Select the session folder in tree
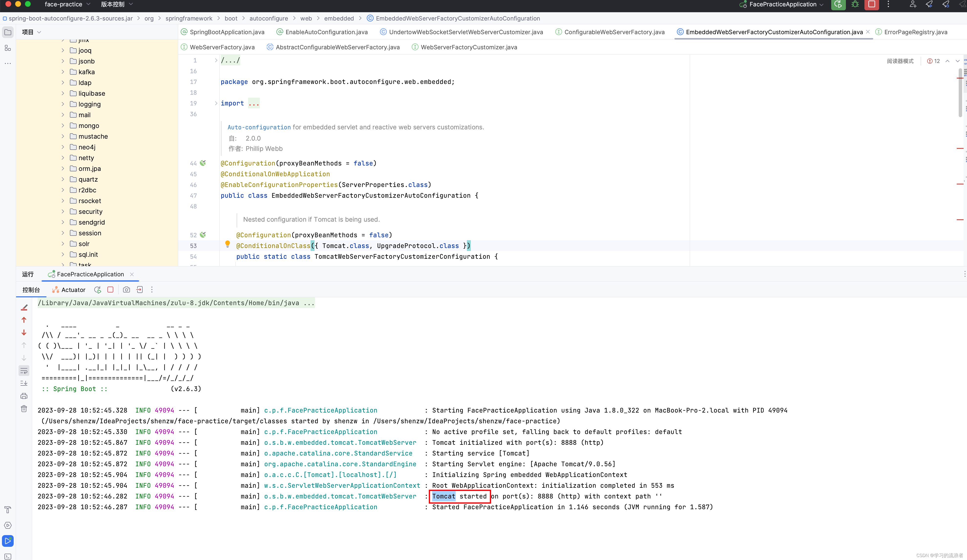967x560 pixels. click(90, 233)
